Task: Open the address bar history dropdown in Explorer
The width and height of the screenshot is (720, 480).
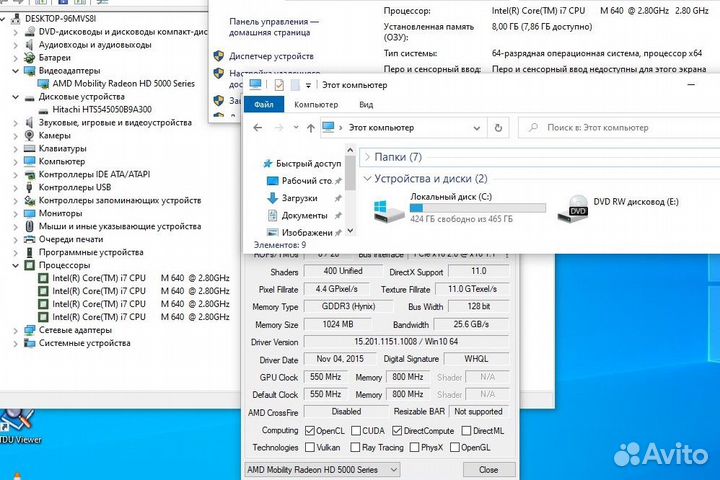Action: click(477, 128)
